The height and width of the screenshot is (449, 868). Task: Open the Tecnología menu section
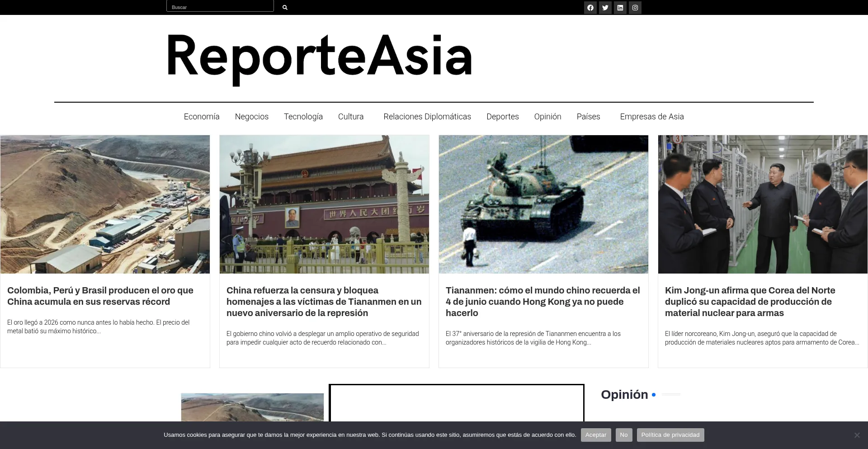pyautogui.click(x=303, y=117)
